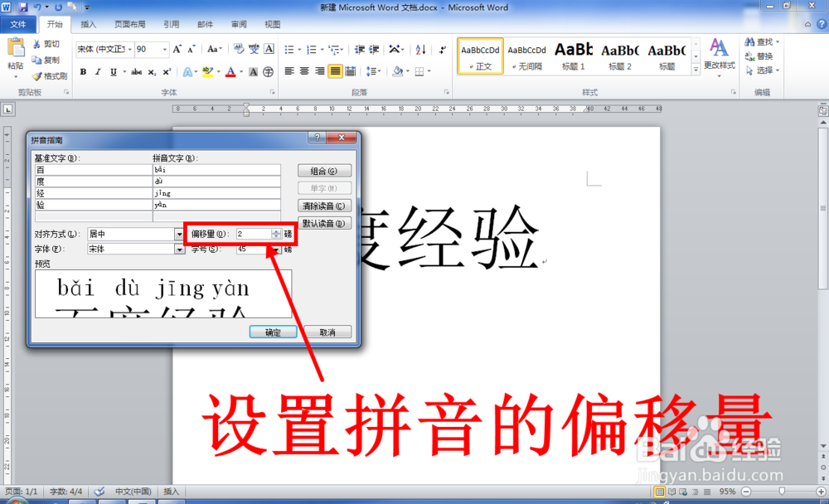829x504 pixels.
Task: Click the Show/Hide paragraph marks icon
Action: coord(442,50)
